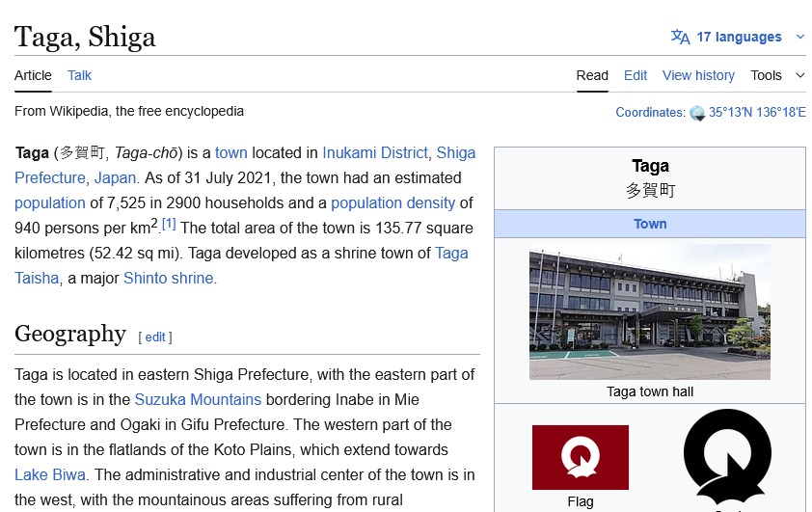
Task: Click the 'Taga town hall' caption
Action: coord(650,391)
